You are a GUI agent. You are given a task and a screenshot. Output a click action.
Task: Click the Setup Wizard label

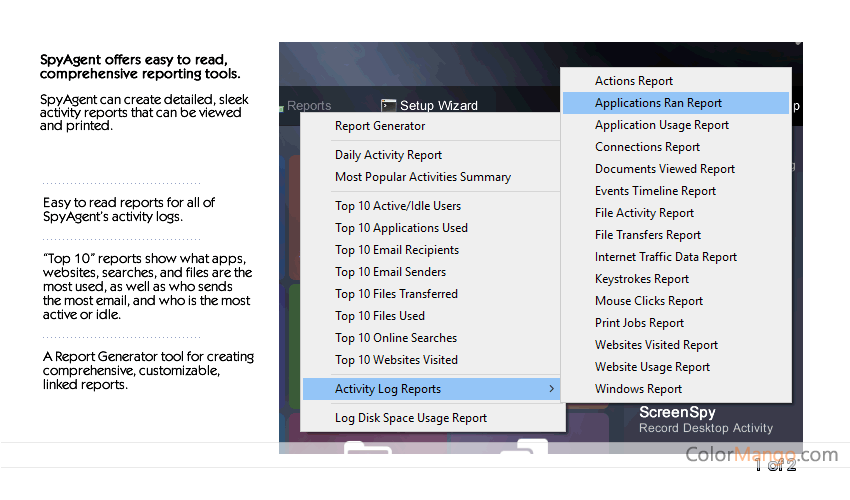438,105
